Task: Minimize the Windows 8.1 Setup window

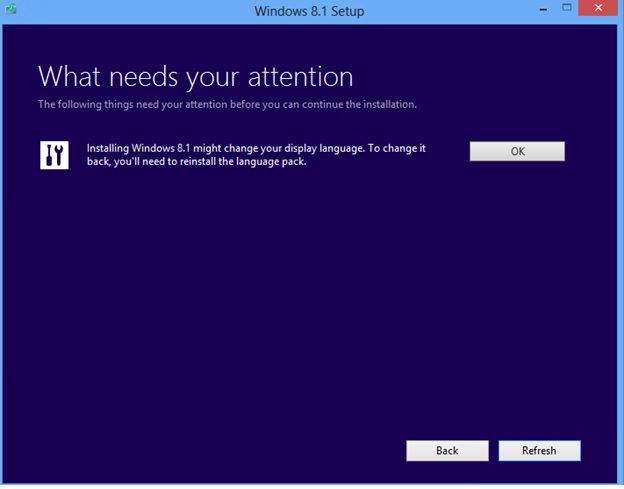Action: pos(543,10)
